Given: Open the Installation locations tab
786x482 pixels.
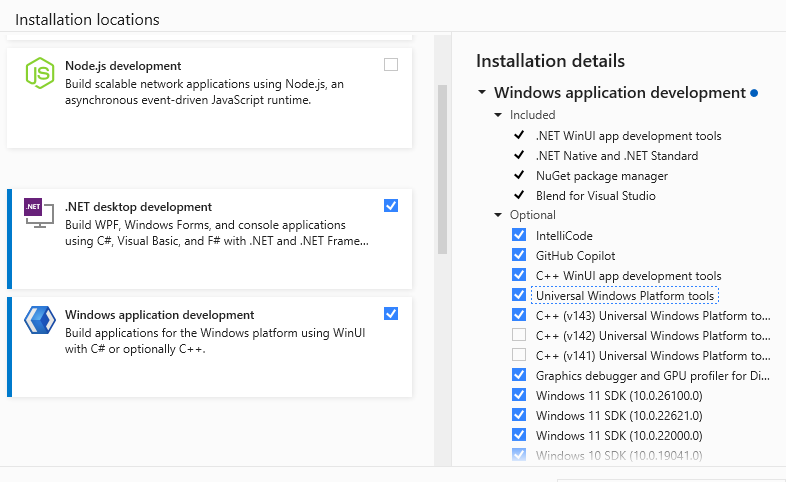Looking at the screenshot, I should [x=87, y=19].
